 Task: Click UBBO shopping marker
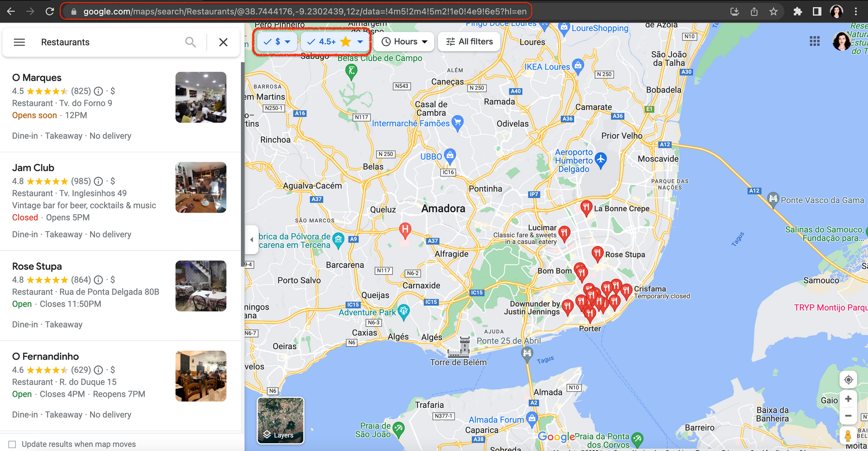pyautogui.click(x=450, y=155)
